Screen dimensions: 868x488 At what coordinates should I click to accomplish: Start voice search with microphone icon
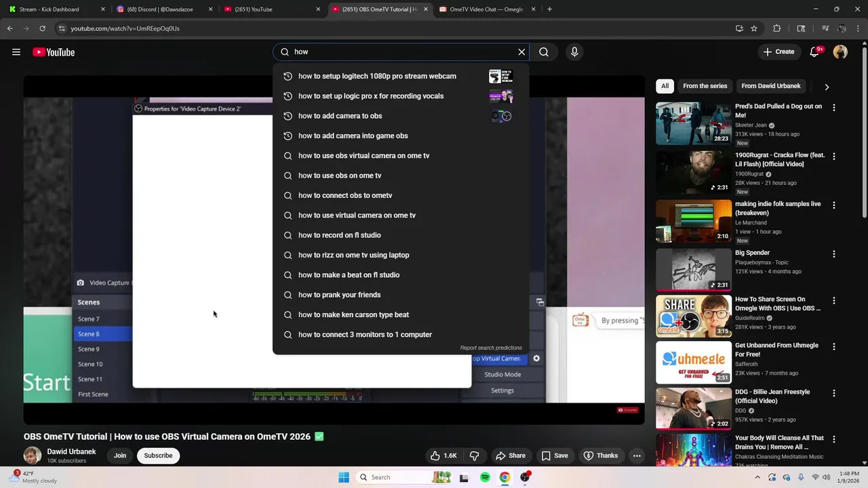[574, 52]
